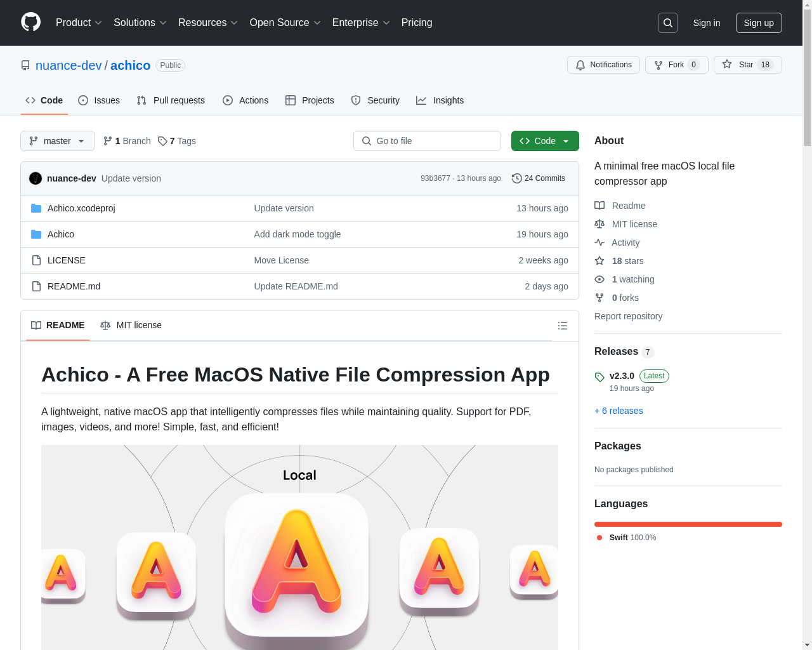This screenshot has width=812, height=650.
Task: Open the 'Add dark mode toggle' commit message
Action: (x=298, y=234)
